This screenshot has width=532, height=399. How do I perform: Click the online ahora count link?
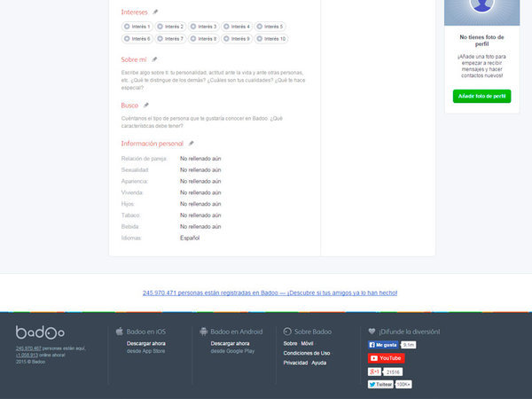coord(27,356)
